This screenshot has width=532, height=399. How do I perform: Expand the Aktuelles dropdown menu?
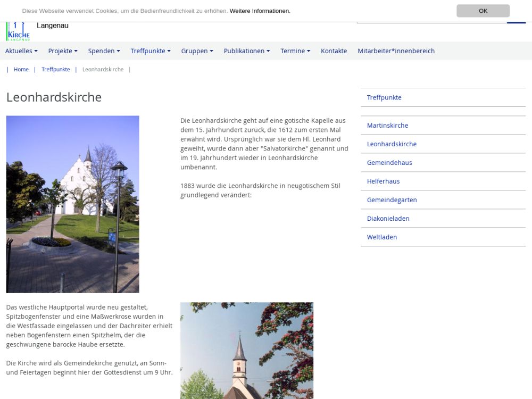pos(21,51)
